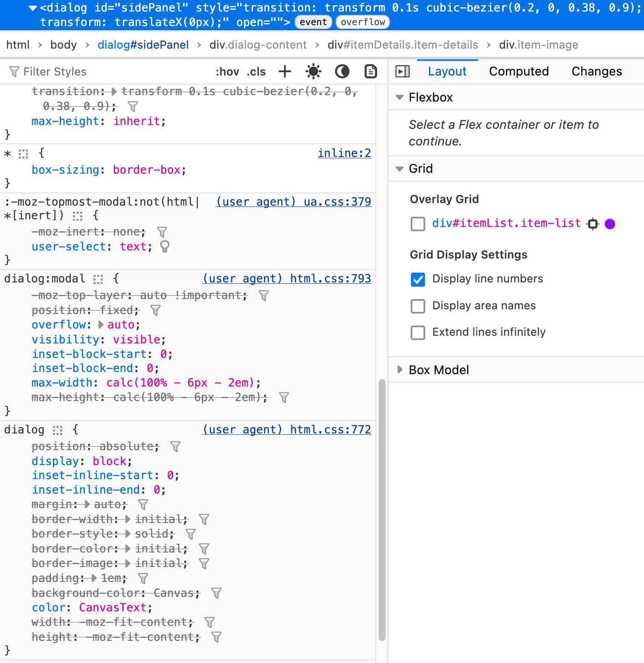Add a new style rule with plus icon
The width and height of the screenshot is (644, 663).
(284, 71)
